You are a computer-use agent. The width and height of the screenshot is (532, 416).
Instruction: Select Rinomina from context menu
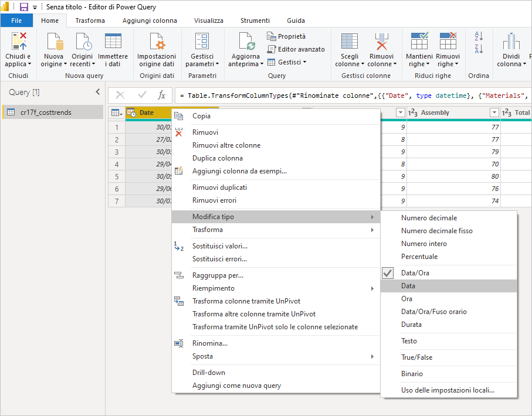pyautogui.click(x=276, y=343)
